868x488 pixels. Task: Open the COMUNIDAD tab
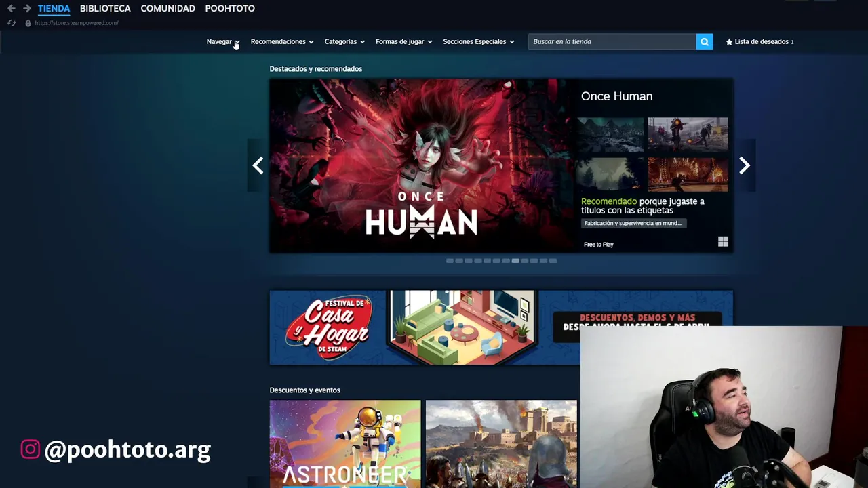[167, 8]
